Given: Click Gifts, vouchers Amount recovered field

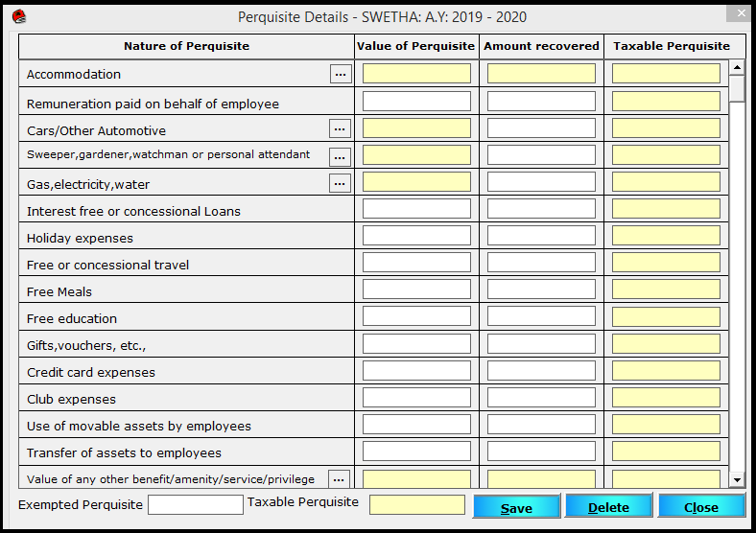Looking at the screenshot, I should coord(541,344).
